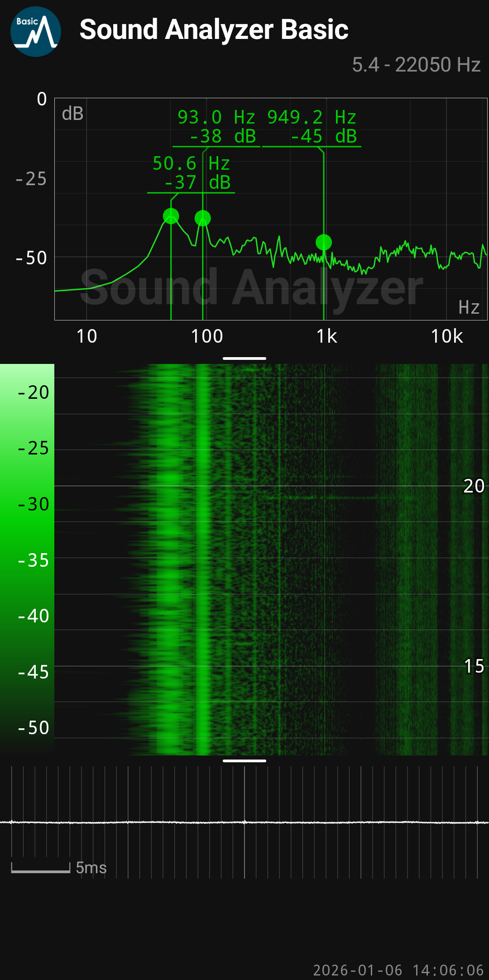489x980 pixels.
Task: Tap the handle between spectrum and spectrogram
Action: [x=244, y=358]
